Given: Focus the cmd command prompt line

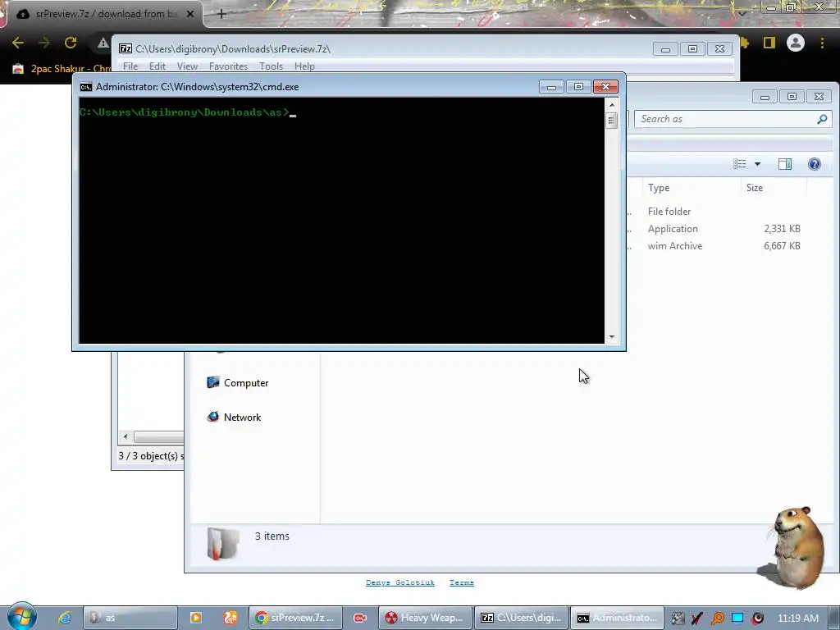Looking at the screenshot, I should point(188,112).
